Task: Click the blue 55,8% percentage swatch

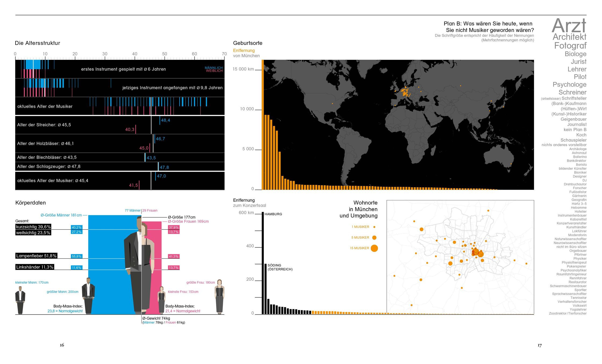Action: click(77, 257)
